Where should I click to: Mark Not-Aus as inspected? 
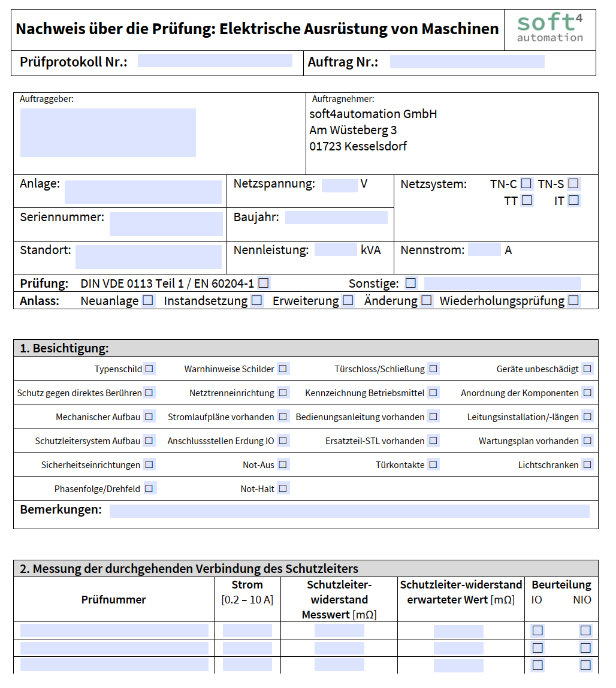pos(283,464)
